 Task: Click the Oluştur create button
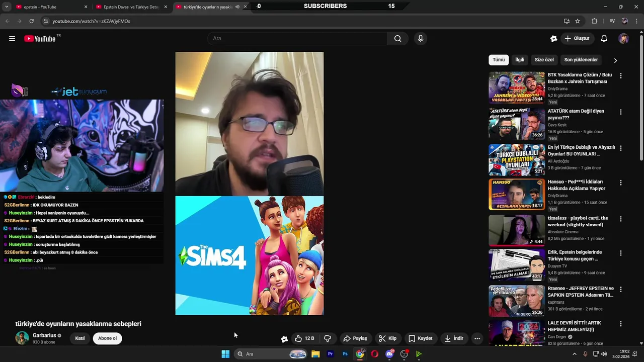coord(578,39)
